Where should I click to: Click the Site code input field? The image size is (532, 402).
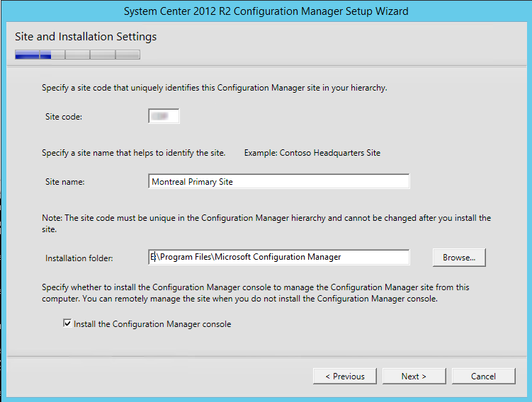164,116
